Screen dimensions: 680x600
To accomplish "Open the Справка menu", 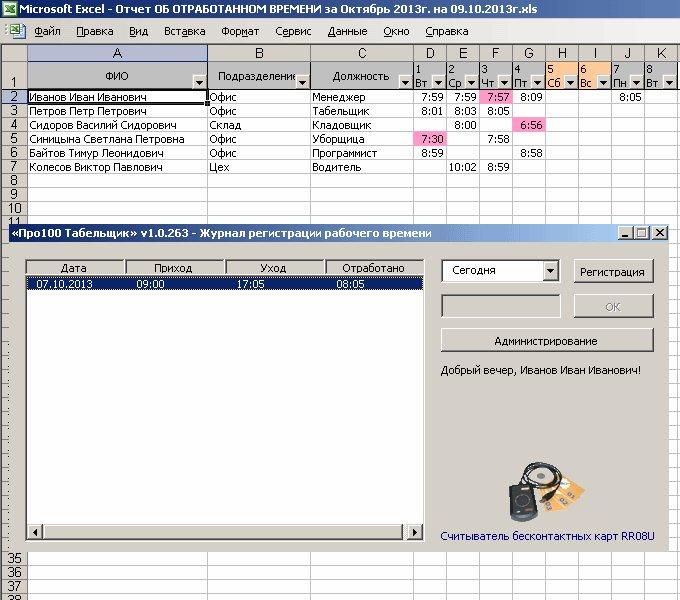I will [x=447, y=32].
